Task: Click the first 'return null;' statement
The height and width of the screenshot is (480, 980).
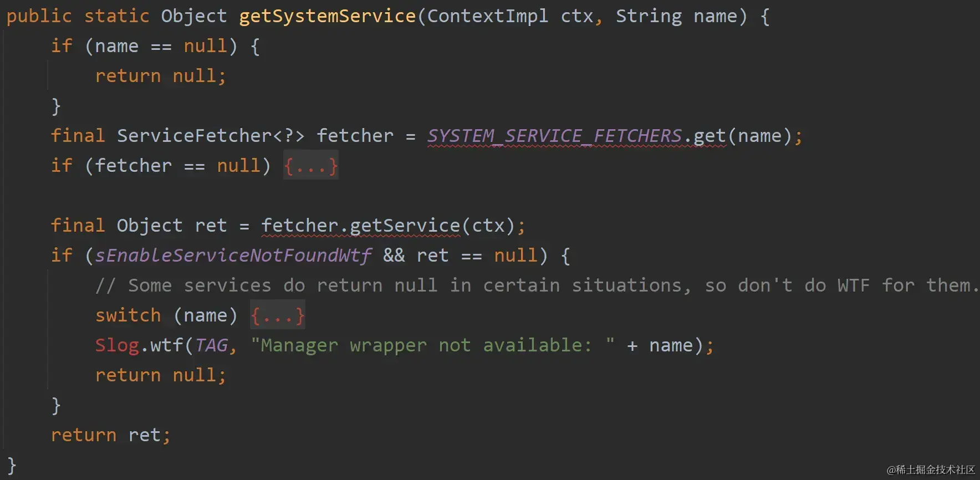Action: pyautogui.click(x=161, y=76)
